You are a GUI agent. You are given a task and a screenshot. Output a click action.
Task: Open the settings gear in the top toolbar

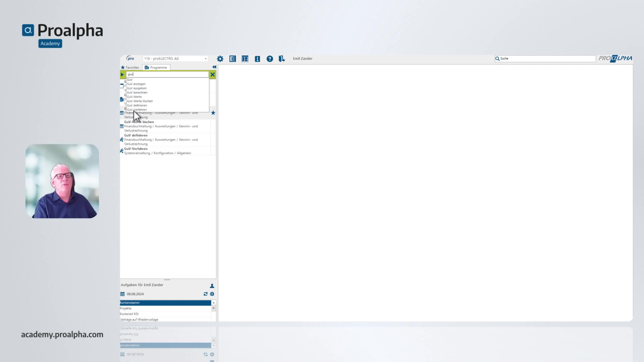(x=220, y=59)
